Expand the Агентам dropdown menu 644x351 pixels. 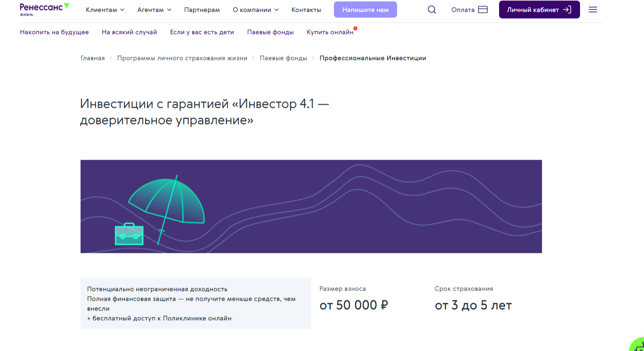coord(154,10)
